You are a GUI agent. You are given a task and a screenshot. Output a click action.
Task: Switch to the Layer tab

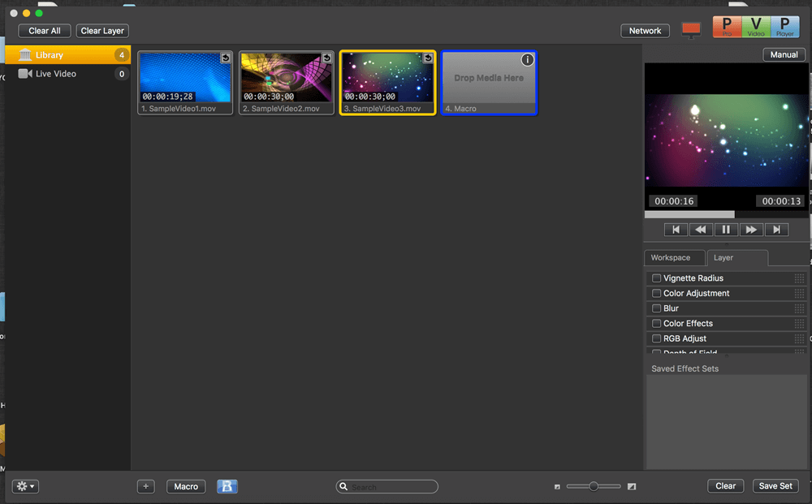pyautogui.click(x=737, y=258)
